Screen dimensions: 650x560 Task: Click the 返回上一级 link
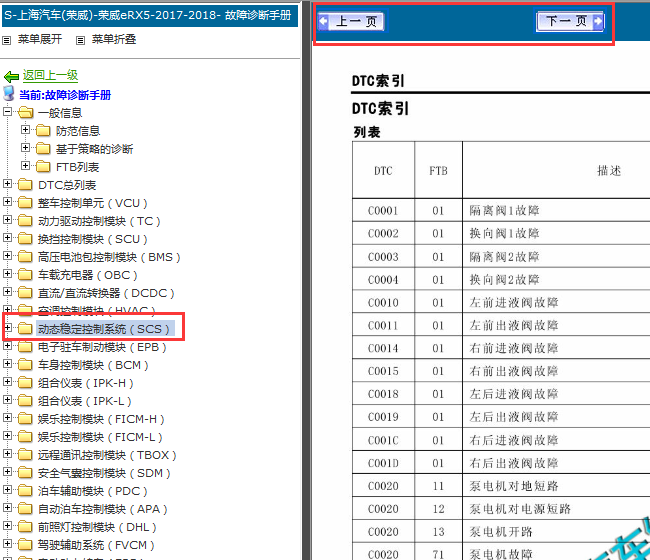click(50, 75)
